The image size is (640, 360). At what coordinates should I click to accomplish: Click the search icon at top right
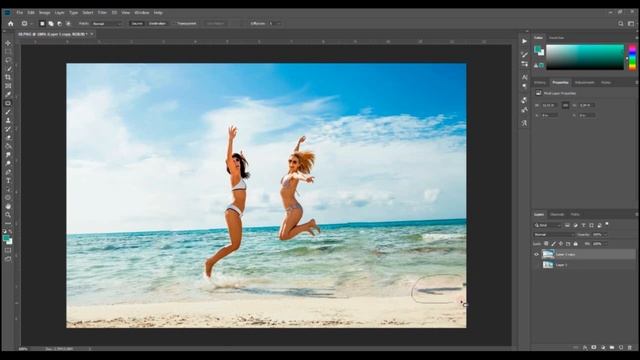pyautogui.click(x=620, y=24)
